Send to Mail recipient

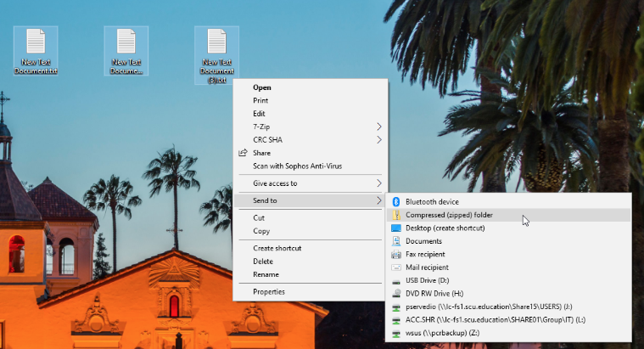(x=508, y=267)
